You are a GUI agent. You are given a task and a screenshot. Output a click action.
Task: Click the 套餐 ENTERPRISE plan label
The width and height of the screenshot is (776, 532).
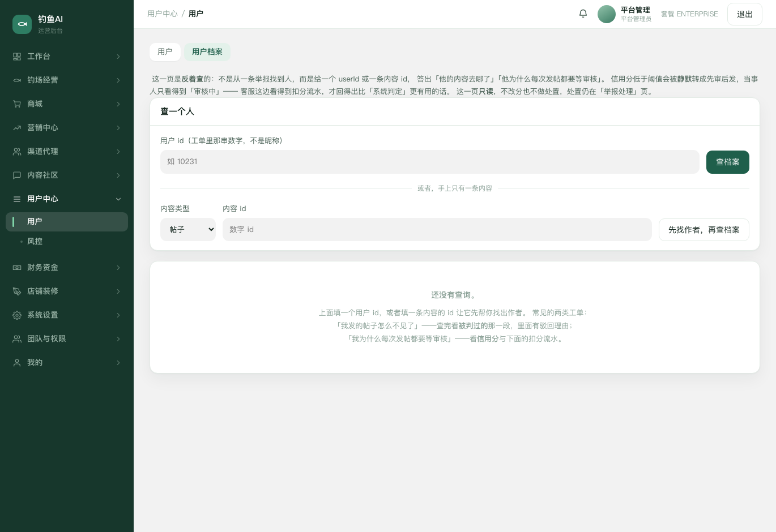coord(689,14)
